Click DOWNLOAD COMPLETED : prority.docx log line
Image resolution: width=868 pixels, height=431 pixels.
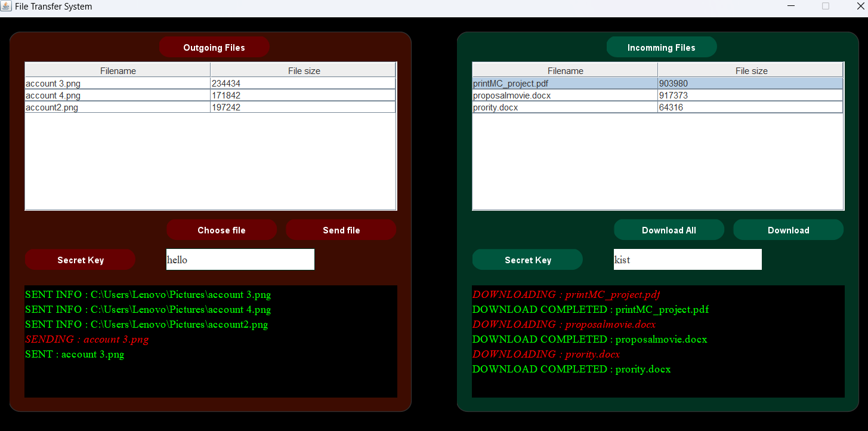click(x=572, y=370)
